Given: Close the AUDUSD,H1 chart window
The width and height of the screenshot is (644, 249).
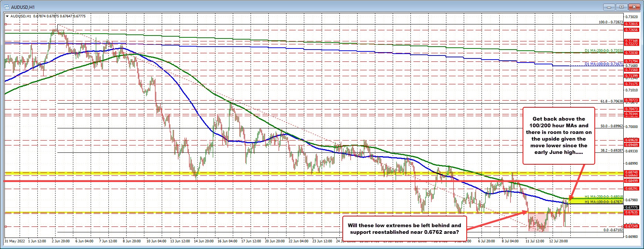Looking at the screenshot, I should click(634, 7).
